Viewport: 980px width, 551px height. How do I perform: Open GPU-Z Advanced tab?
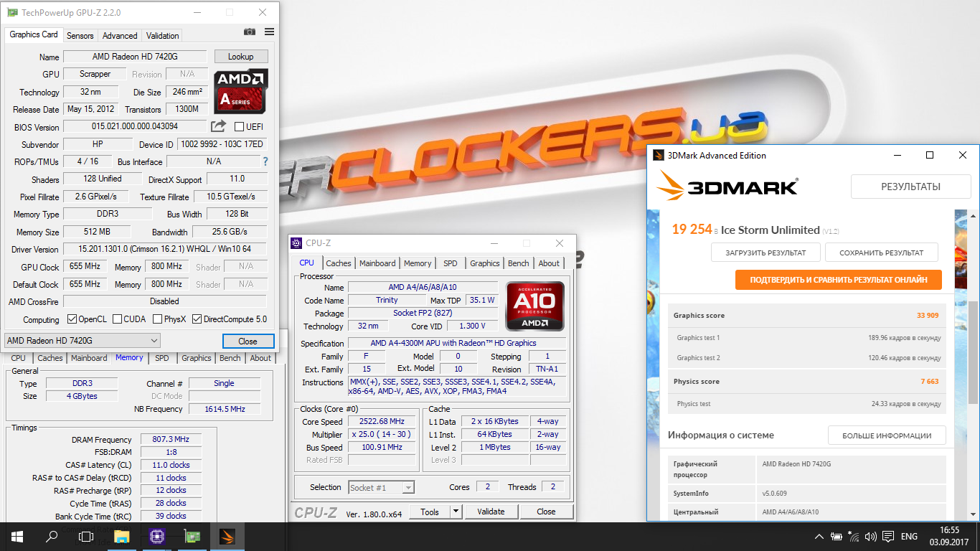click(x=120, y=36)
